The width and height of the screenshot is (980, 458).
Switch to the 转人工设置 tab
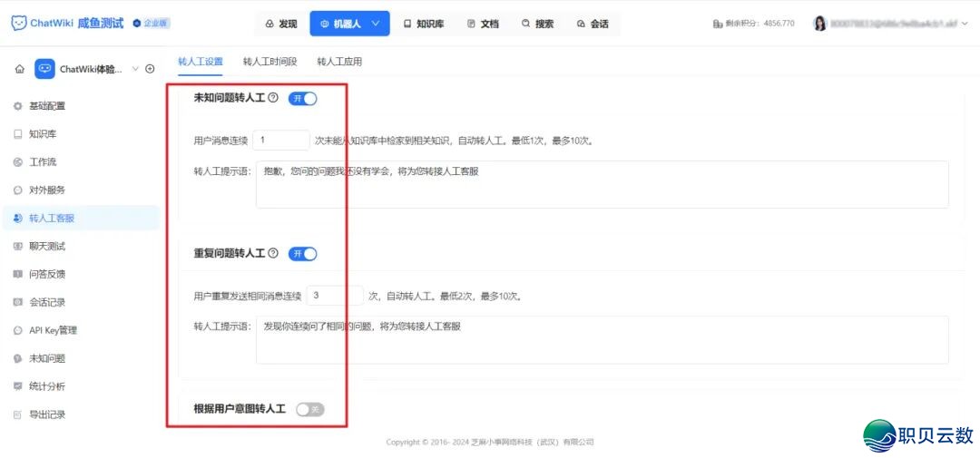200,62
